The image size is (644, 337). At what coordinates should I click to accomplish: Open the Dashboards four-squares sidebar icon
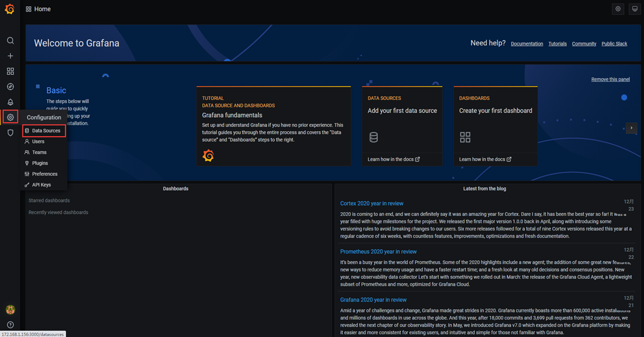coord(10,71)
